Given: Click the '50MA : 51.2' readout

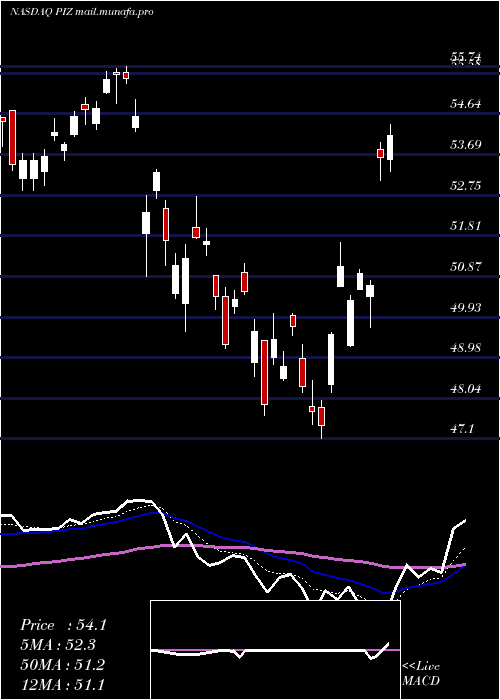Looking at the screenshot, I should pos(62,664).
